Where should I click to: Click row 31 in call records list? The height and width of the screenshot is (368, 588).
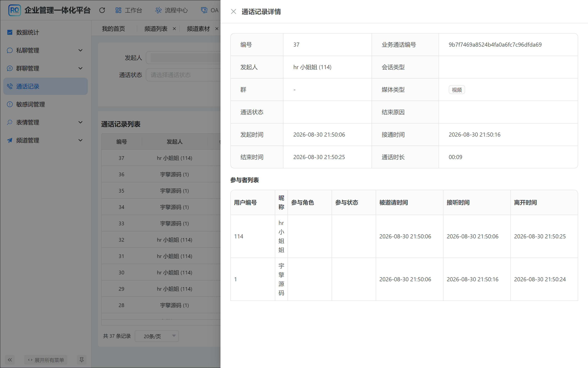point(161,256)
